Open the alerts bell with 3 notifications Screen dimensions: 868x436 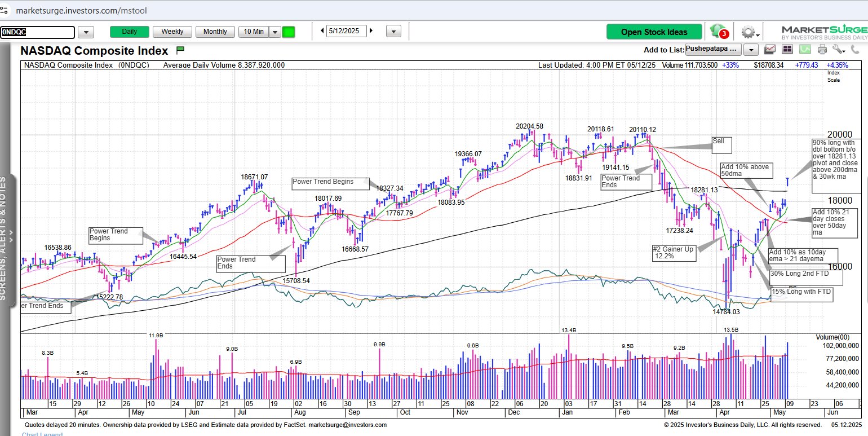click(x=718, y=30)
